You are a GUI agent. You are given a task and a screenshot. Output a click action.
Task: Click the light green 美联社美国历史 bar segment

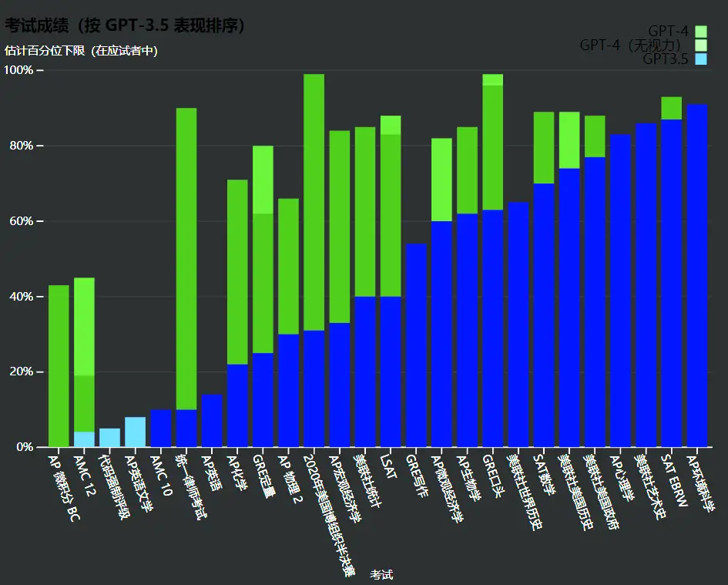click(569, 140)
